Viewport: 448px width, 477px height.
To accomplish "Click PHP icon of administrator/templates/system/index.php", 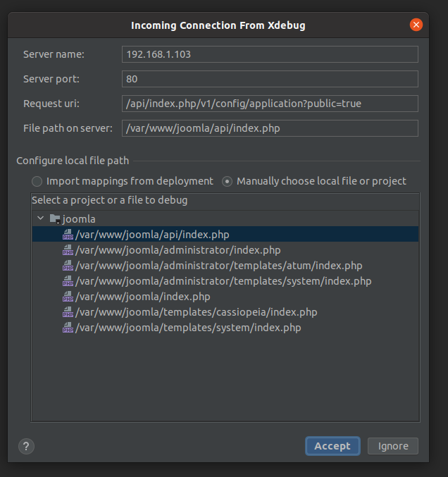I will point(68,281).
